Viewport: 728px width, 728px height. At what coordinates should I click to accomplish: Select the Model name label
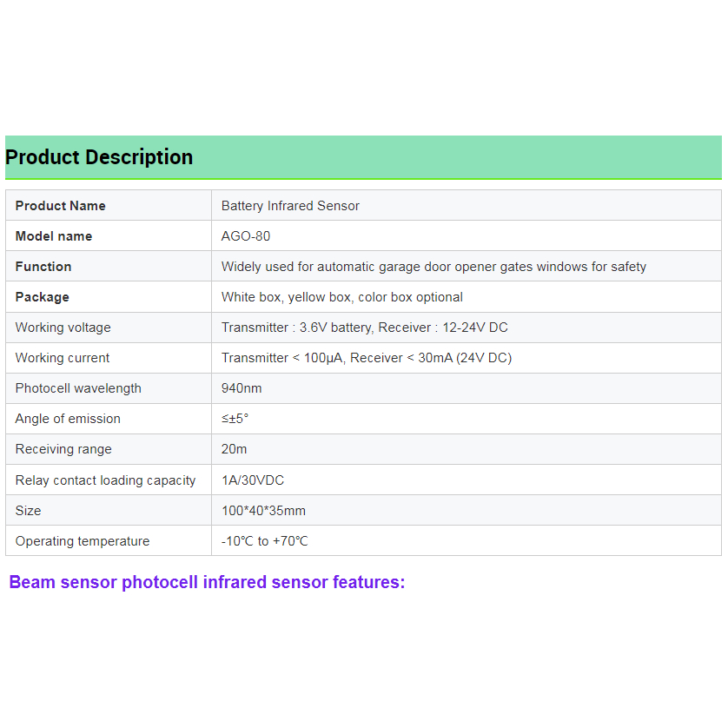(54, 235)
